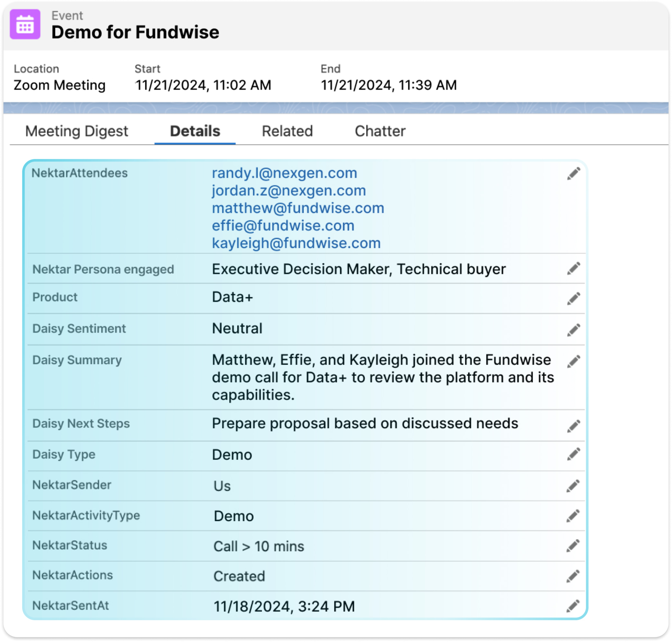The width and height of the screenshot is (672, 642).
Task: Switch to the Related tab
Action: (287, 131)
